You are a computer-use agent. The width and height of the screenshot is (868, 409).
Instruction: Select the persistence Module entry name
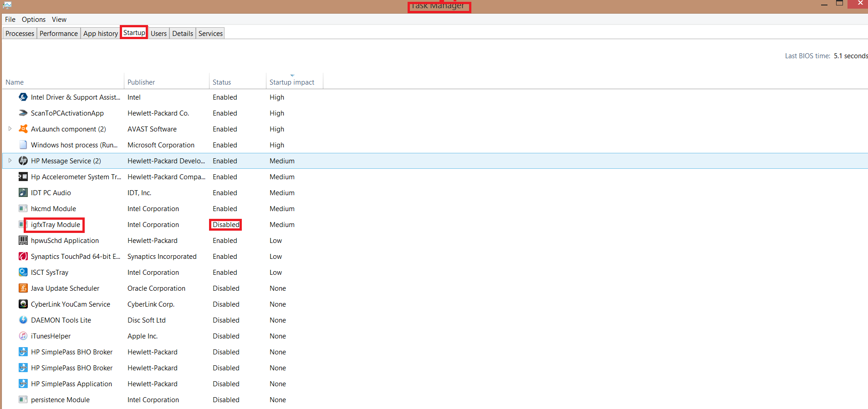pos(60,400)
